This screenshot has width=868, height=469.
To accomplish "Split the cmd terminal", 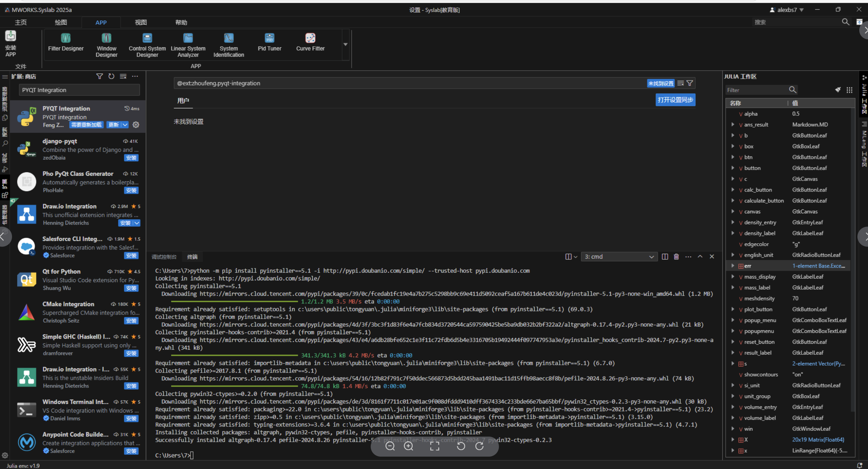I will (x=665, y=257).
